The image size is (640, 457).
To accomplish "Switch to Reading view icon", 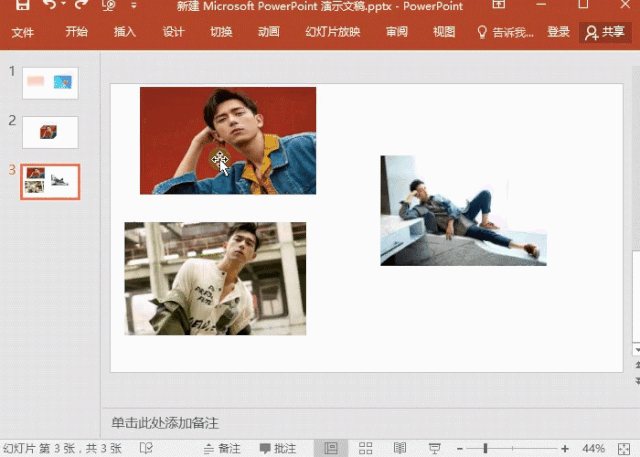I will [400, 448].
